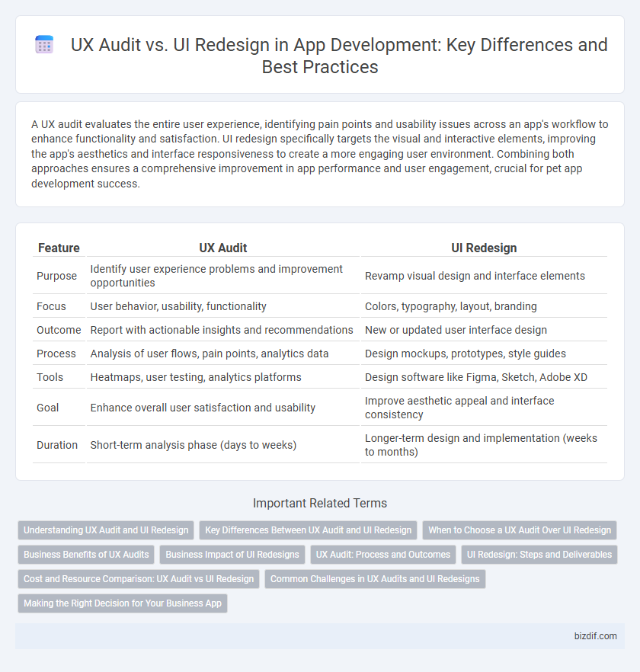The image size is (640, 672).
Task: Click the 'Business Benefits of UX Audits' tag
Action: (85, 554)
